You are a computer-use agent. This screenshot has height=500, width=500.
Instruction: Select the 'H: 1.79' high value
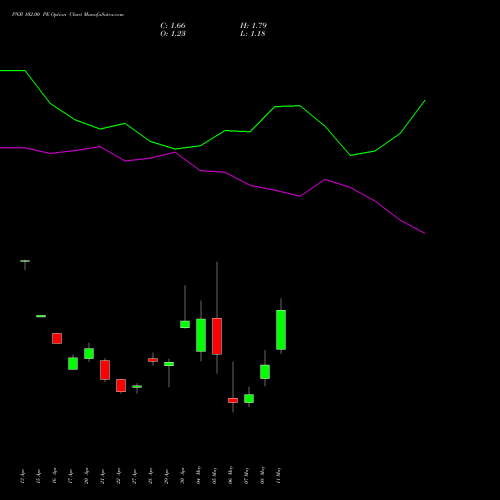[x=253, y=26]
